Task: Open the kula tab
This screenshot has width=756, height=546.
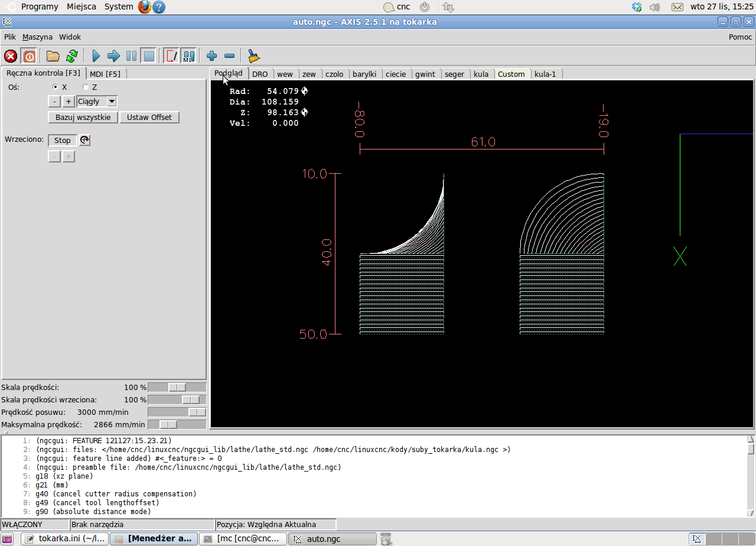Action: pyautogui.click(x=481, y=74)
